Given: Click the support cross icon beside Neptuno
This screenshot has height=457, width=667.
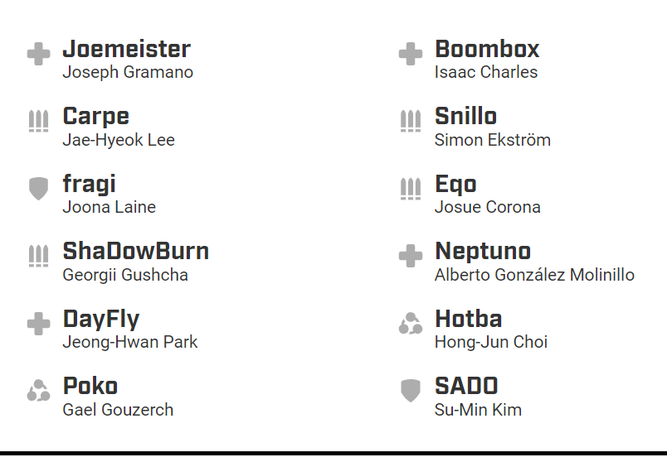Looking at the screenshot, I should 410,256.
